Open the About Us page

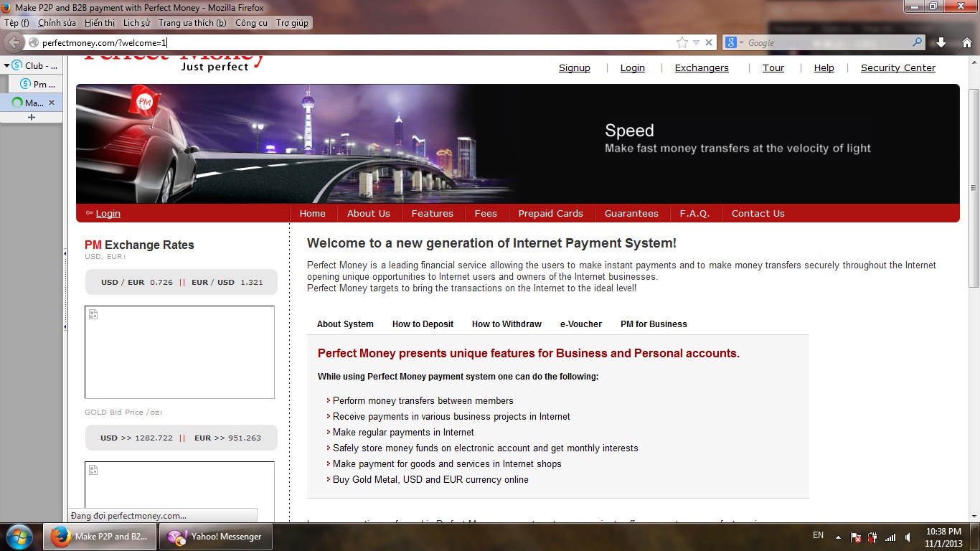pos(369,214)
